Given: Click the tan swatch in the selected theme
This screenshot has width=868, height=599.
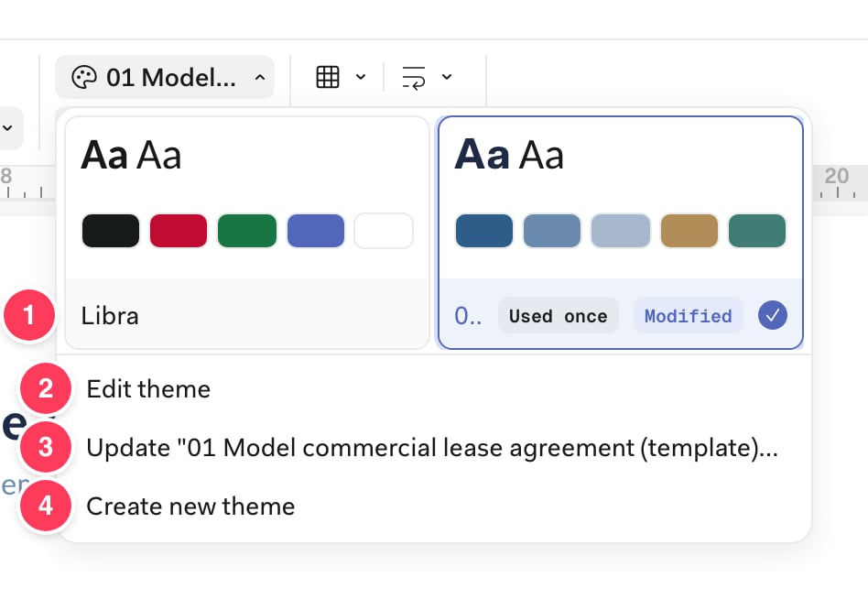Looking at the screenshot, I should point(689,230).
